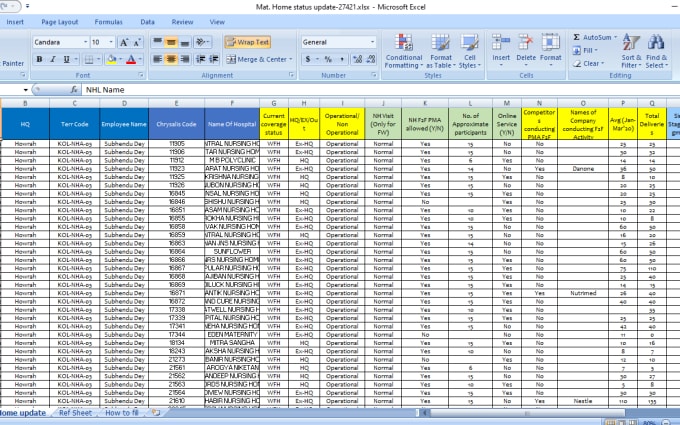
Task: Open Cell Styles gallery
Action: 470,52
